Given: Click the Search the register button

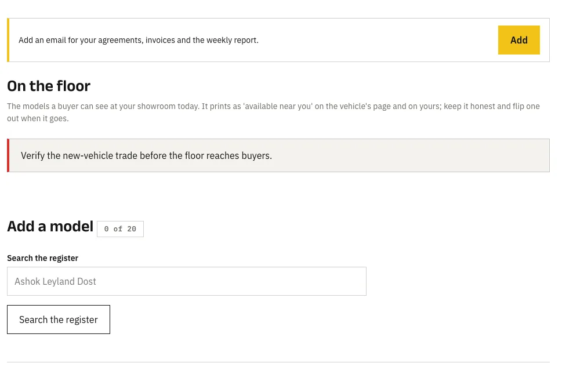Looking at the screenshot, I should 59,320.
